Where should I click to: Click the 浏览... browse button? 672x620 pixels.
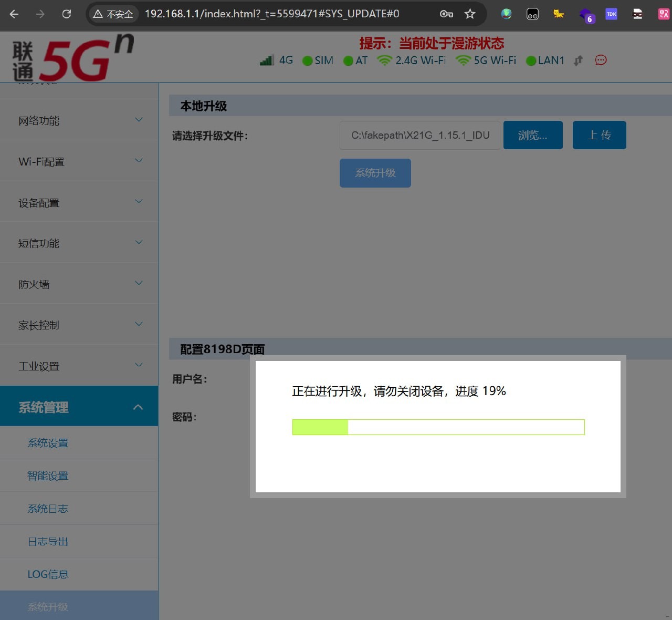click(x=533, y=135)
